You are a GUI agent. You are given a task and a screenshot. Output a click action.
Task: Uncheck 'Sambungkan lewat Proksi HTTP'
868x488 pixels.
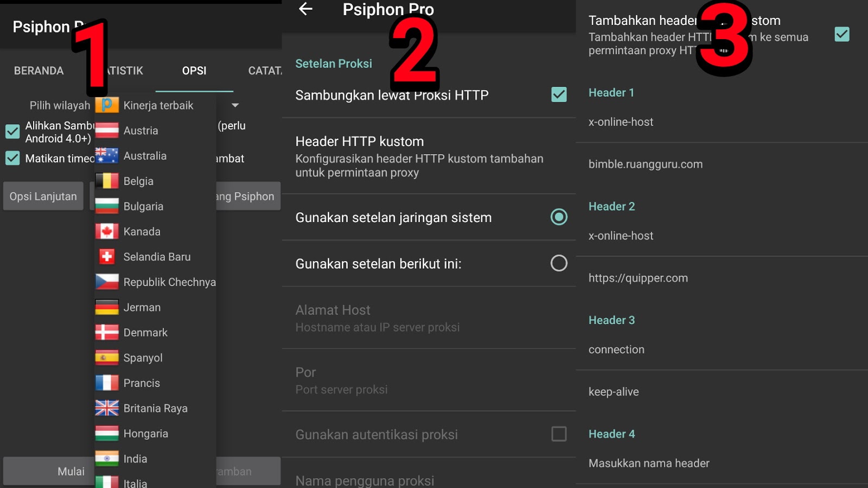click(x=559, y=94)
